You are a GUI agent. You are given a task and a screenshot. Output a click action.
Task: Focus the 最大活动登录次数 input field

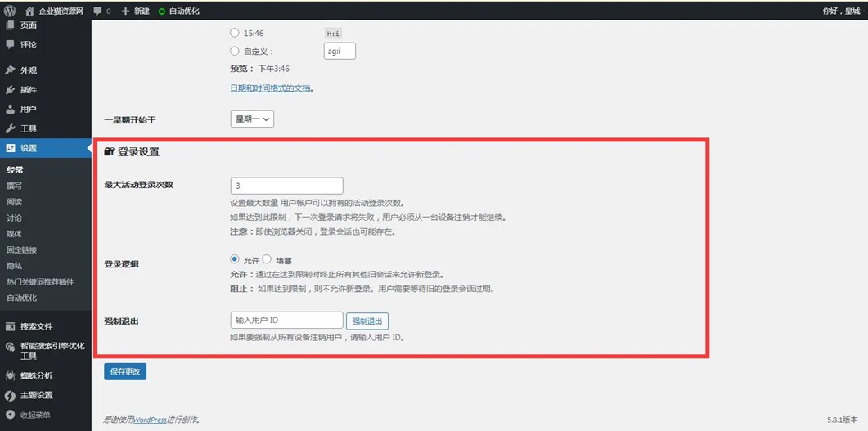[x=287, y=186]
